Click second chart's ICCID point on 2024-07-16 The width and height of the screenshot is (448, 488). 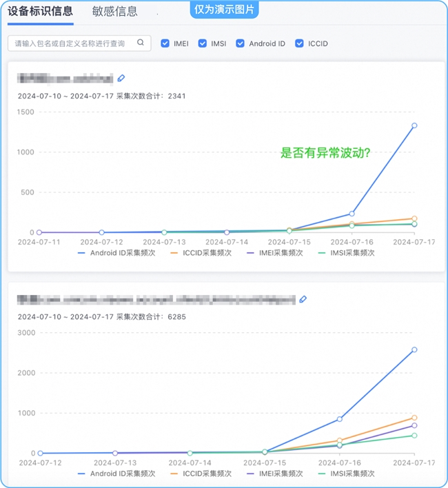point(340,440)
